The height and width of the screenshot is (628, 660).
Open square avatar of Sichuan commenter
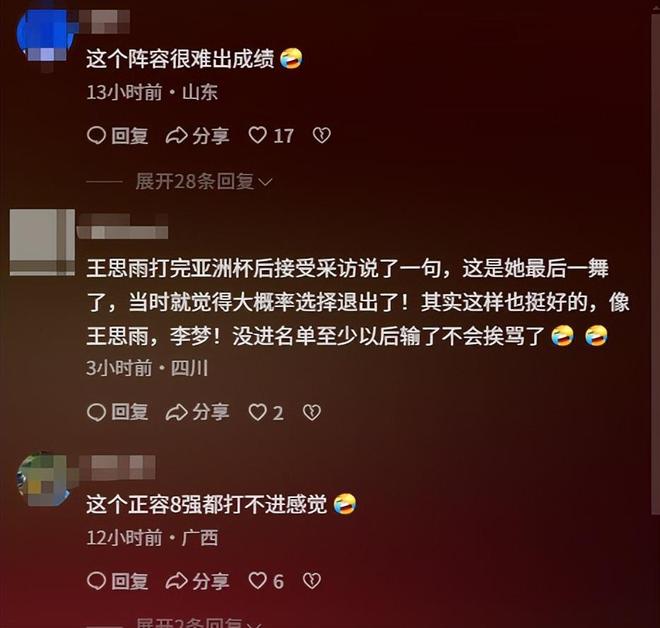pos(42,242)
